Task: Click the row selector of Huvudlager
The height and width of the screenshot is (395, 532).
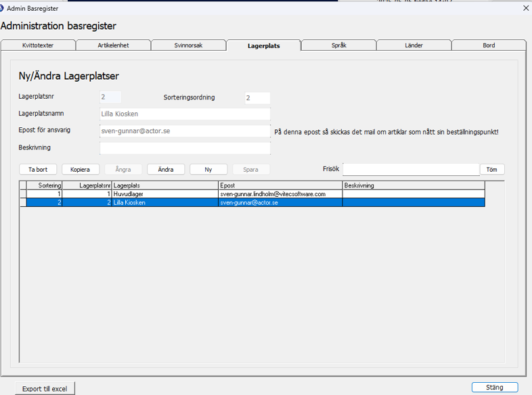Action: click(23, 194)
